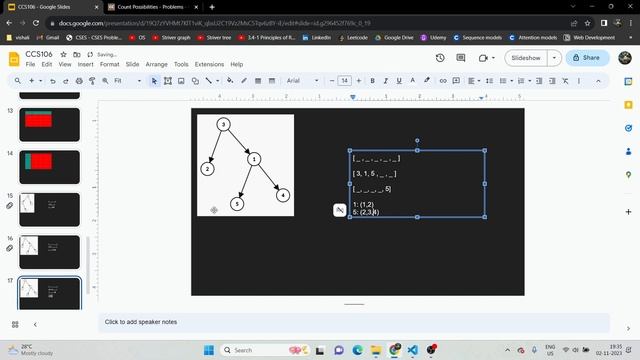This screenshot has height=360, width=640.
Task: Click the Share button
Action: click(x=587, y=58)
